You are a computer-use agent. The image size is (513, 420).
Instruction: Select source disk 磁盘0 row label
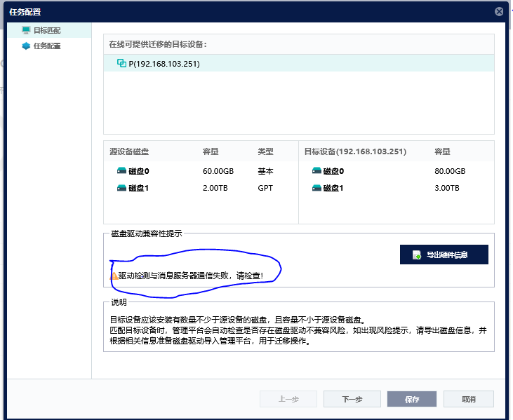click(139, 171)
